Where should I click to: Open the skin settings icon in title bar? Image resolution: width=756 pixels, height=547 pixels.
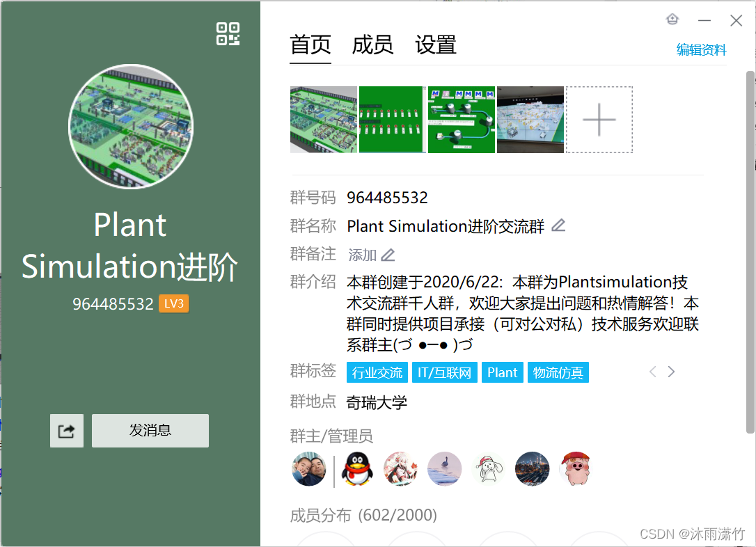(672, 19)
